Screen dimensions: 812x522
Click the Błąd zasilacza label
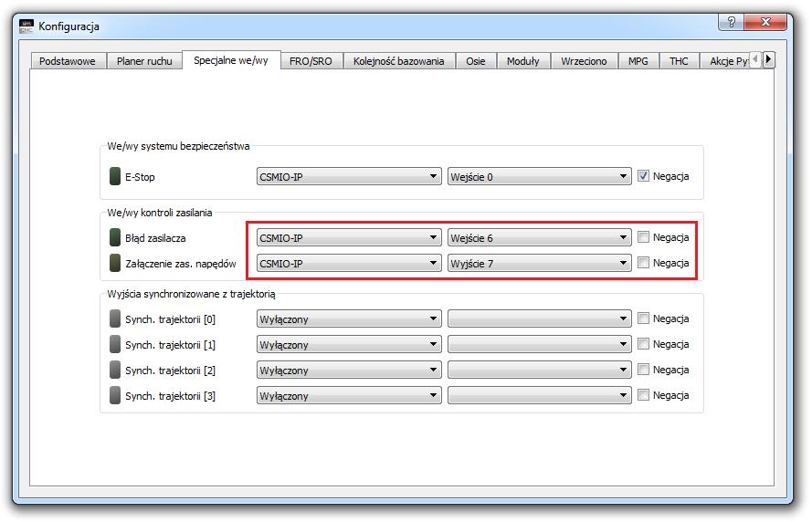[x=155, y=238]
